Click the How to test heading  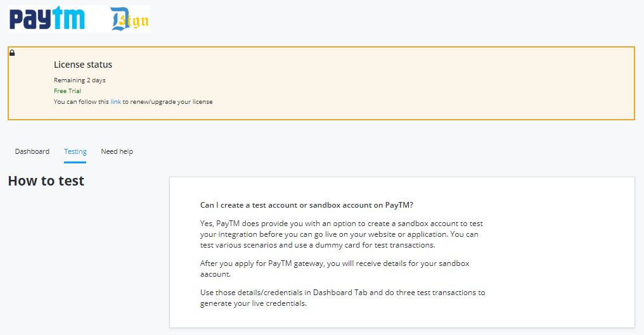click(x=46, y=180)
